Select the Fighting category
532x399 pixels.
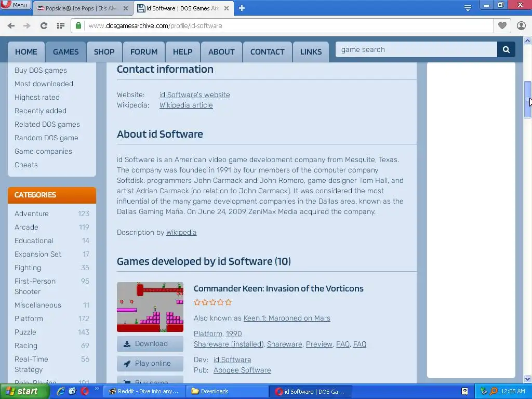coord(28,268)
